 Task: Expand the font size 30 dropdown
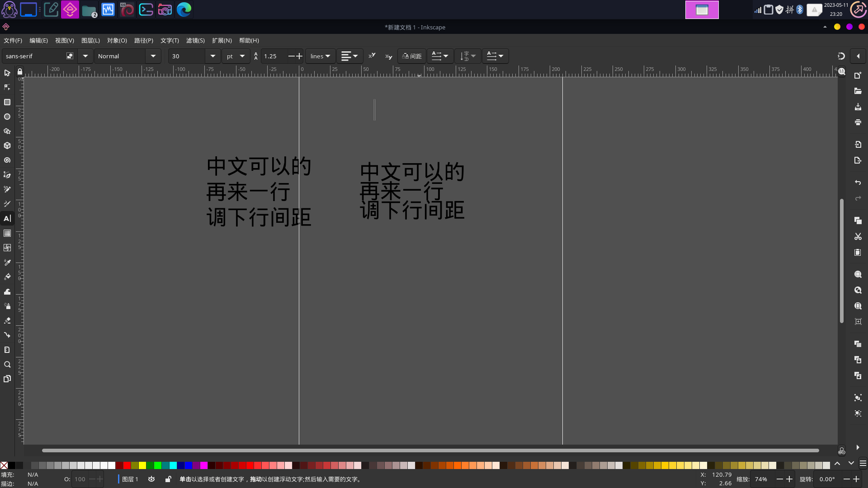[212, 56]
